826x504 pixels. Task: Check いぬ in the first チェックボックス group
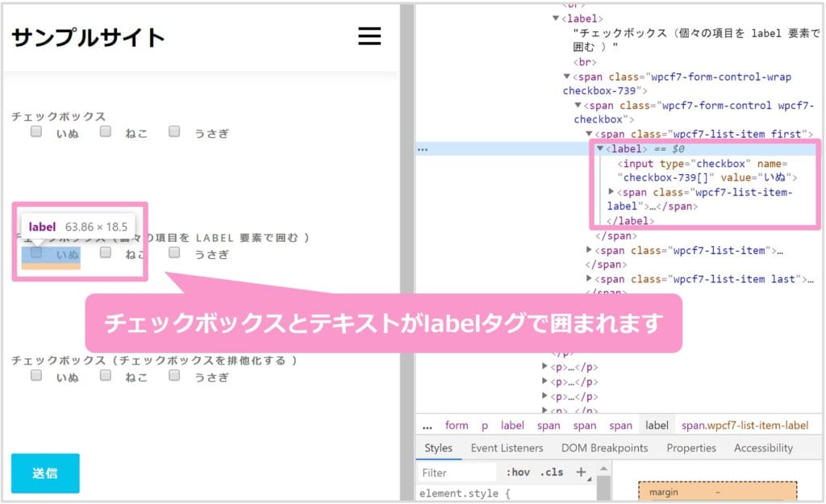[35, 131]
